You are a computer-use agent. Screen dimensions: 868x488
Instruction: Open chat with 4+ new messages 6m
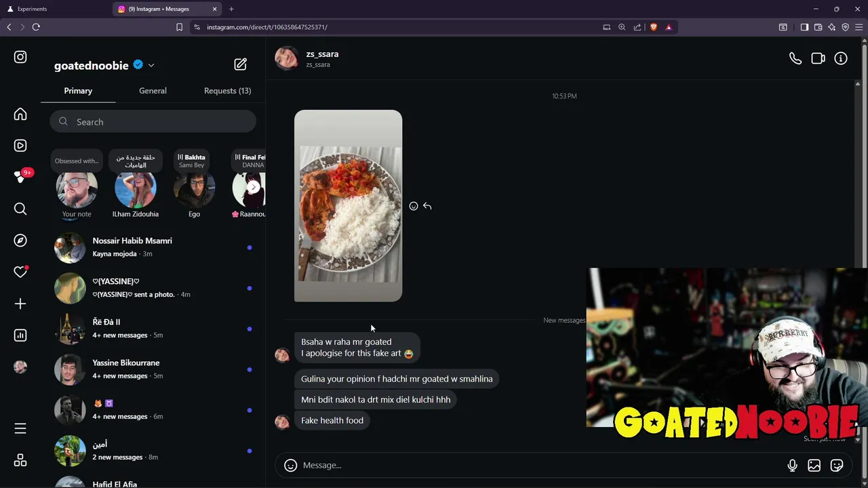pyautogui.click(x=153, y=410)
